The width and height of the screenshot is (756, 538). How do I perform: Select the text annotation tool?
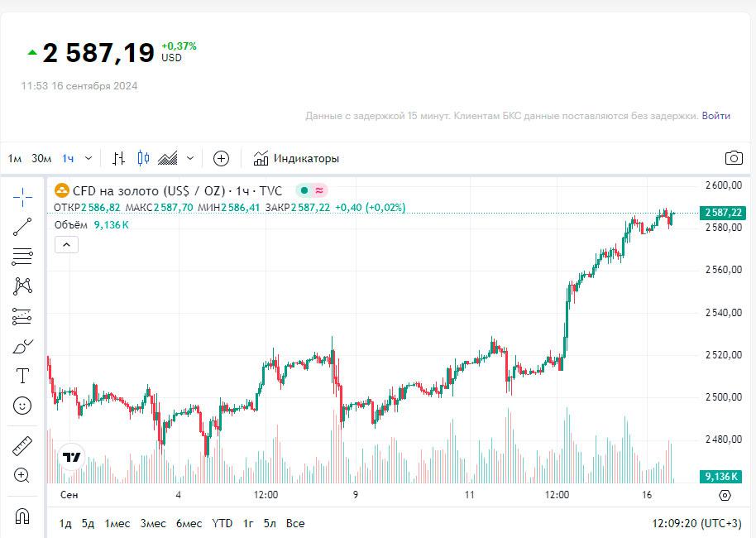[22, 376]
